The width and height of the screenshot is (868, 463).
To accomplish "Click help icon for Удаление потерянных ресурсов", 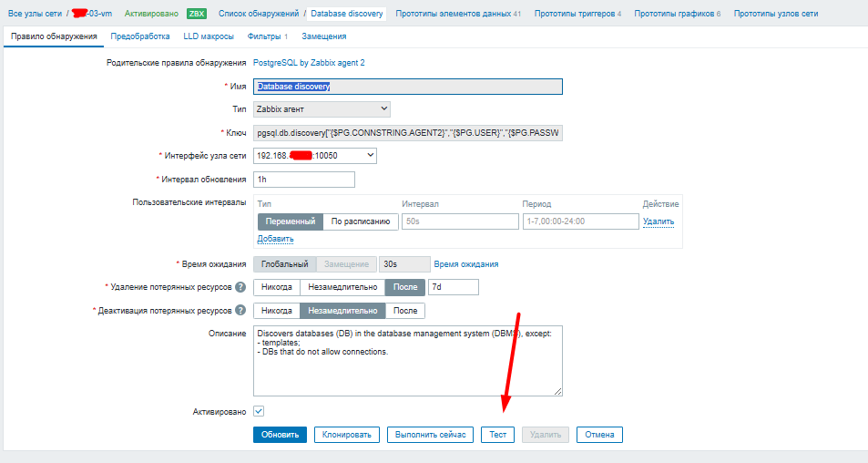I will tap(240, 287).
